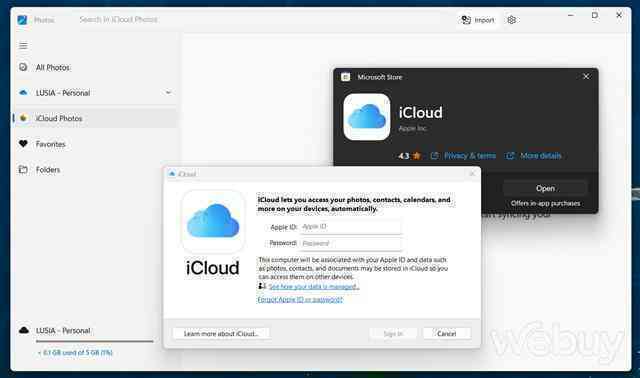The width and height of the screenshot is (640, 378).
Task: Maximize the Photos window
Action: (595, 15)
